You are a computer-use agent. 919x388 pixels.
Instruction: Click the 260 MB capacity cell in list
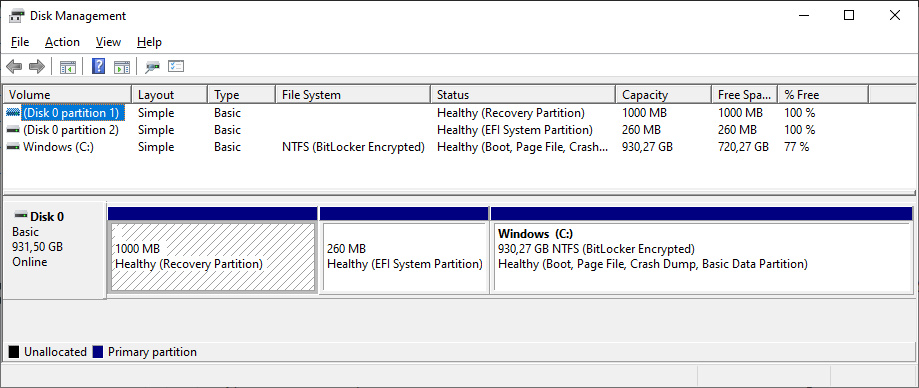[641, 130]
